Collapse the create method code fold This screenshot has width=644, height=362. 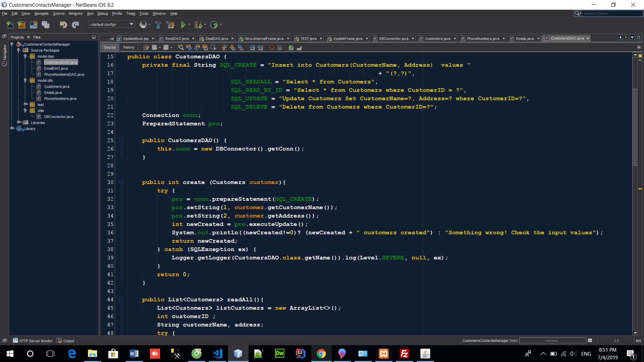click(121, 182)
